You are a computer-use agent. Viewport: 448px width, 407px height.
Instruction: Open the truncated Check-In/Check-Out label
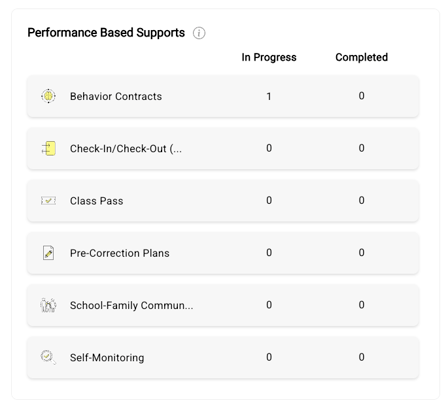click(x=126, y=148)
